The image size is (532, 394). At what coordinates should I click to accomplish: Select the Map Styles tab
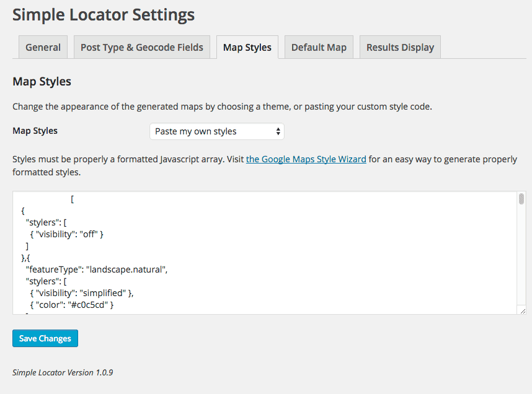tap(247, 47)
